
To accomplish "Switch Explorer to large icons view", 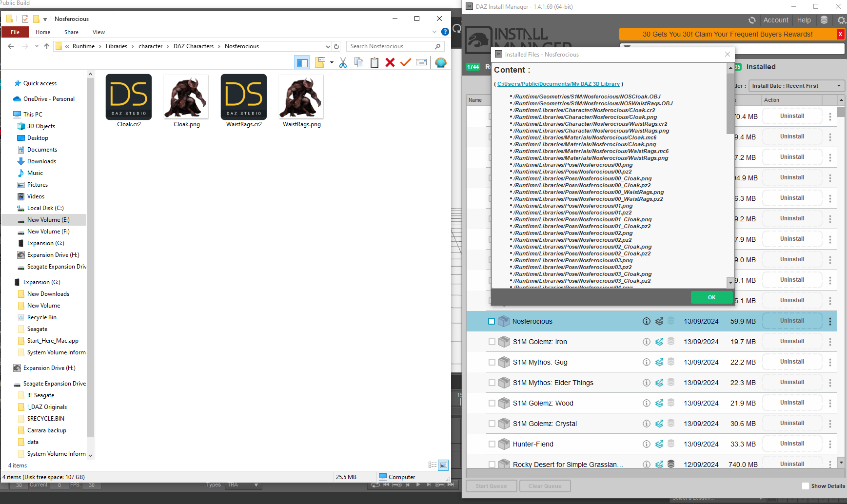I will point(443,465).
